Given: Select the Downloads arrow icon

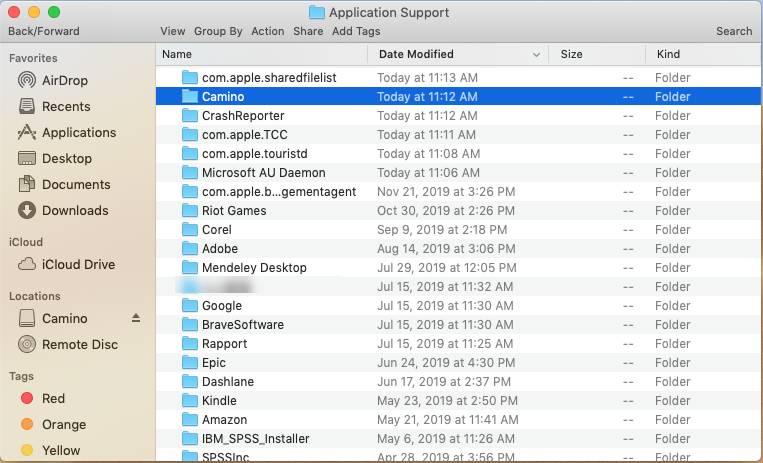Looking at the screenshot, I should tap(27, 210).
